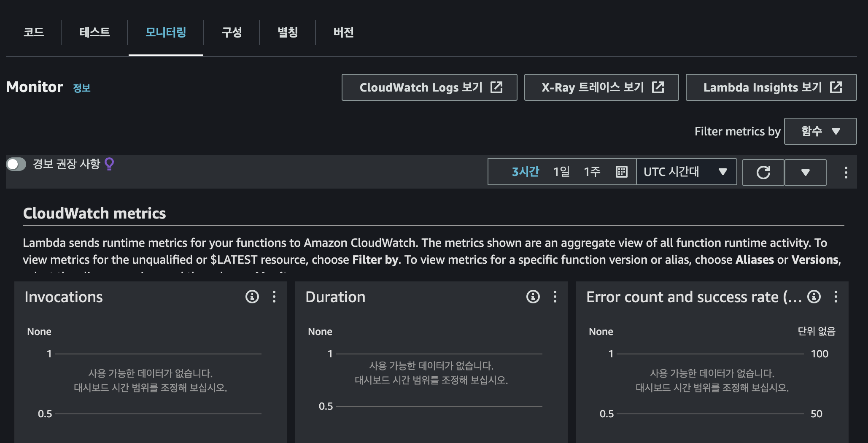This screenshot has height=443, width=868.
Task: Select the 1주 time range
Action: (x=592, y=172)
